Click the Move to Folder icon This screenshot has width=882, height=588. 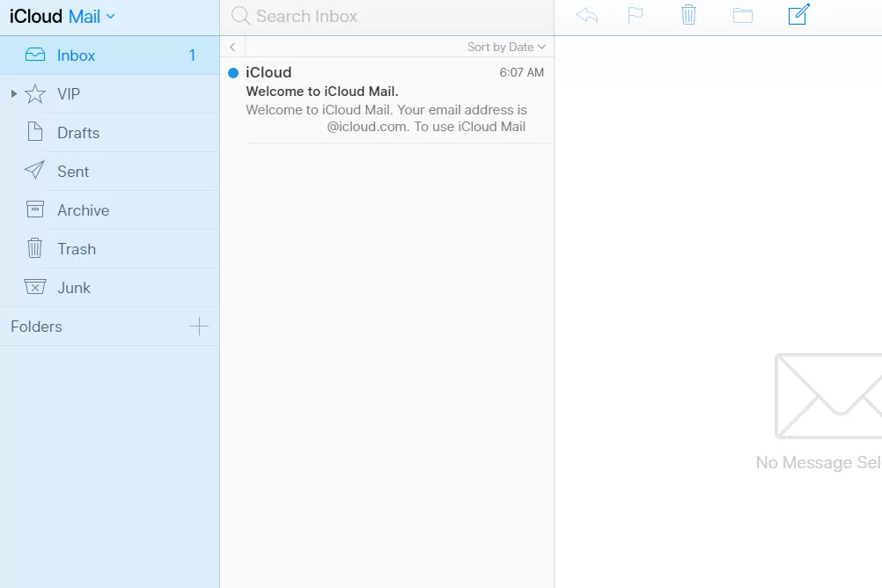(742, 15)
